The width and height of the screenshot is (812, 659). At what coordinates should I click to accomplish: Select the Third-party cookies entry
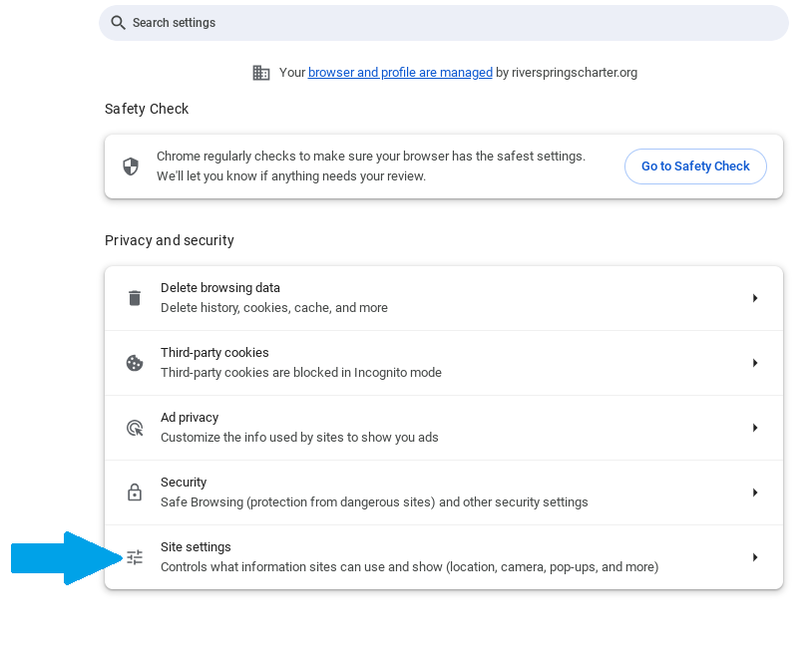(214, 353)
